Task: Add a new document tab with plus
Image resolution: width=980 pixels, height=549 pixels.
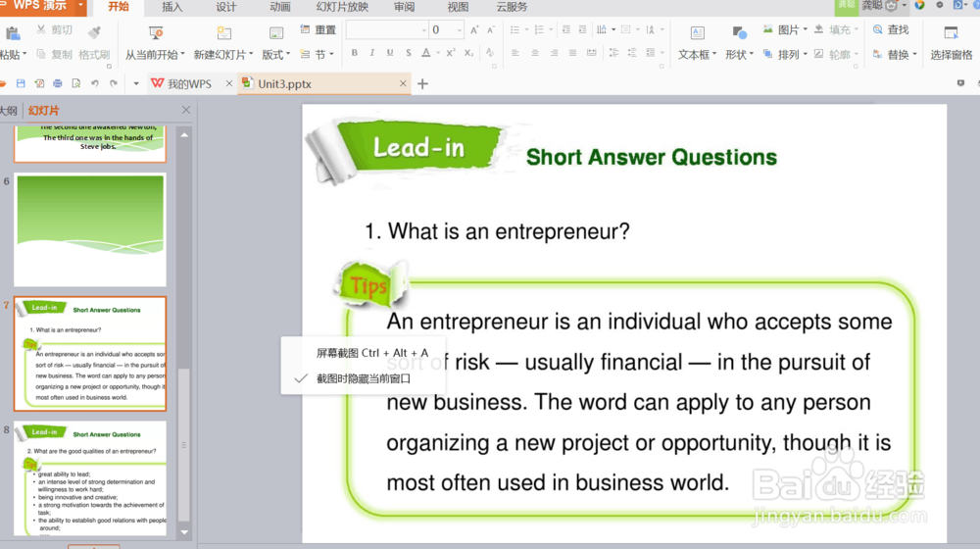Action: (x=423, y=83)
